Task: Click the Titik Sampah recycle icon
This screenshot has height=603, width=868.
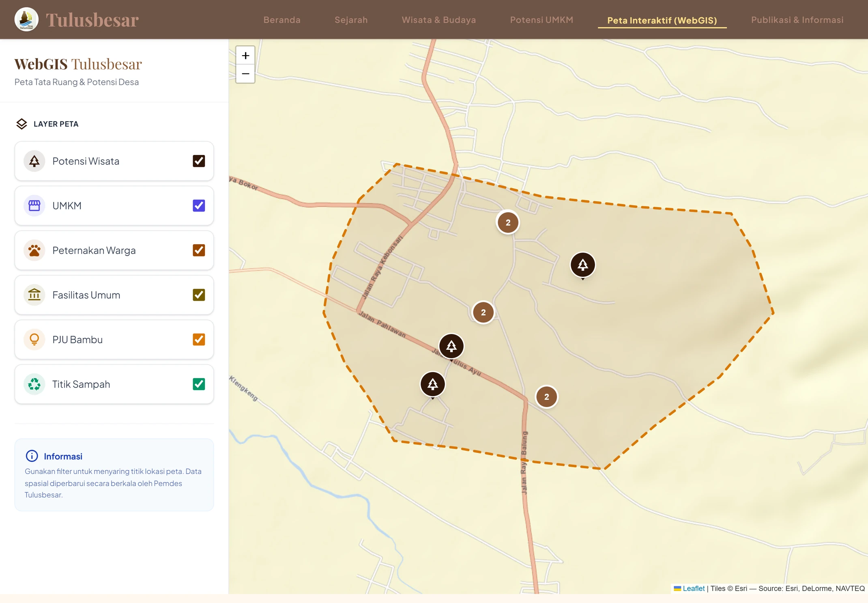Action: click(x=34, y=384)
